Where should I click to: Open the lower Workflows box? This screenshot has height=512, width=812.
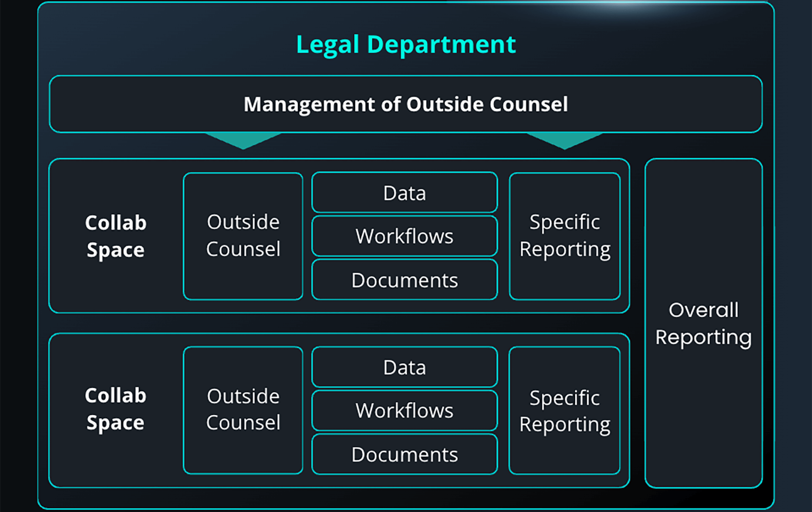pos(404,410)
